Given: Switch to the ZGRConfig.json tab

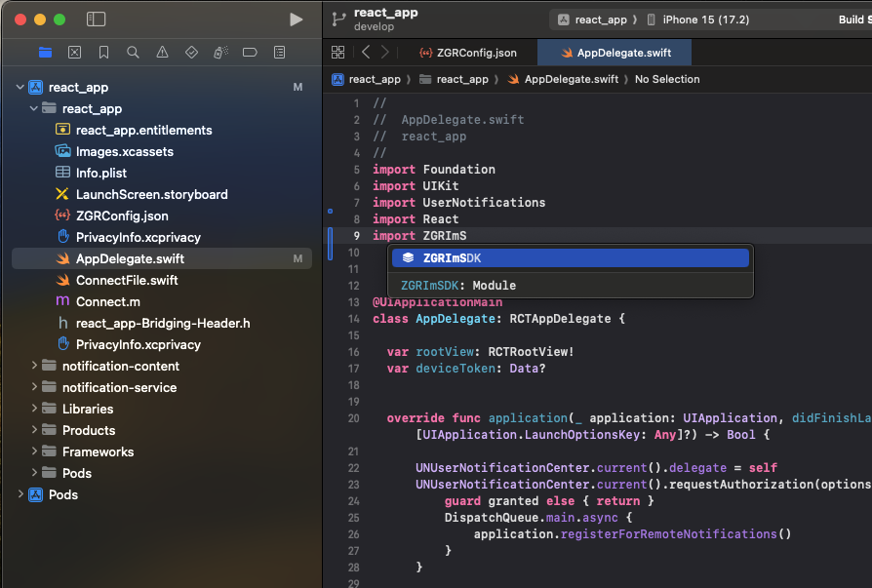Looking at the screenshot, I should pyautogui.click(x=468, y=53).
